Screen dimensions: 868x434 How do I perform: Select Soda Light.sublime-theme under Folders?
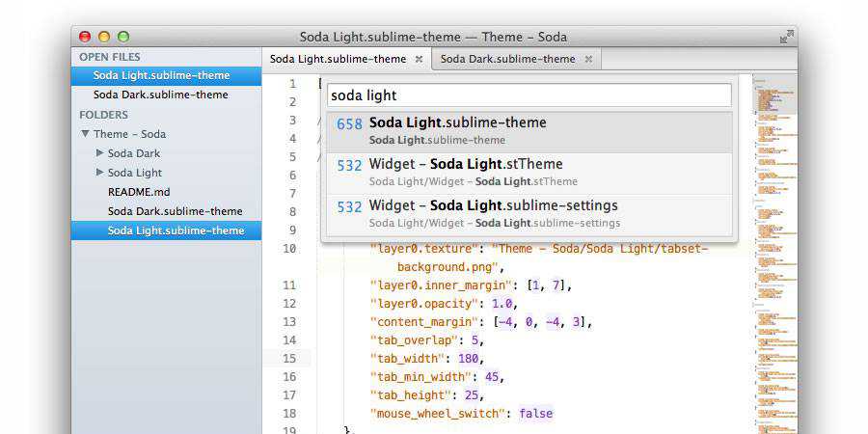(x=175, y=231)
